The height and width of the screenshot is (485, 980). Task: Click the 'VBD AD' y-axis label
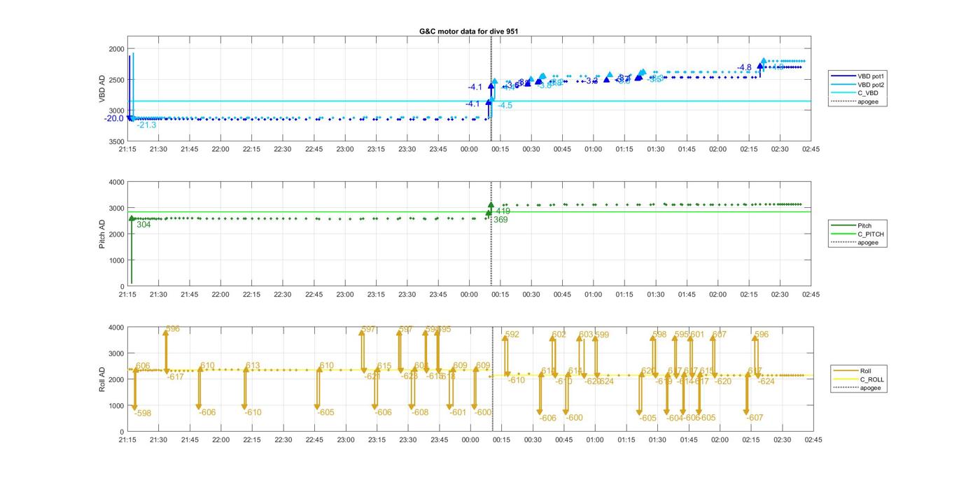pyautogui.click(x=102, y=89)
